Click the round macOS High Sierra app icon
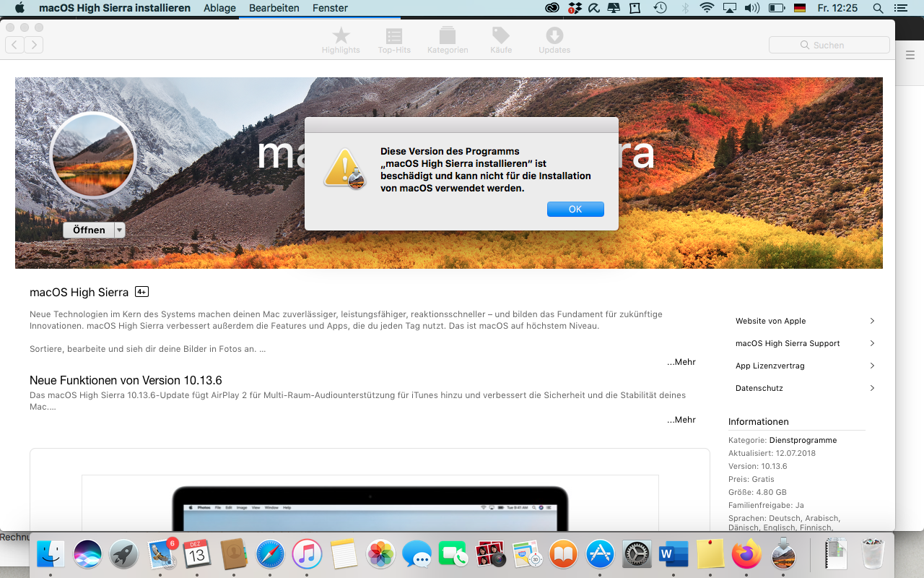924x578 pixels. tap(93, 155)
